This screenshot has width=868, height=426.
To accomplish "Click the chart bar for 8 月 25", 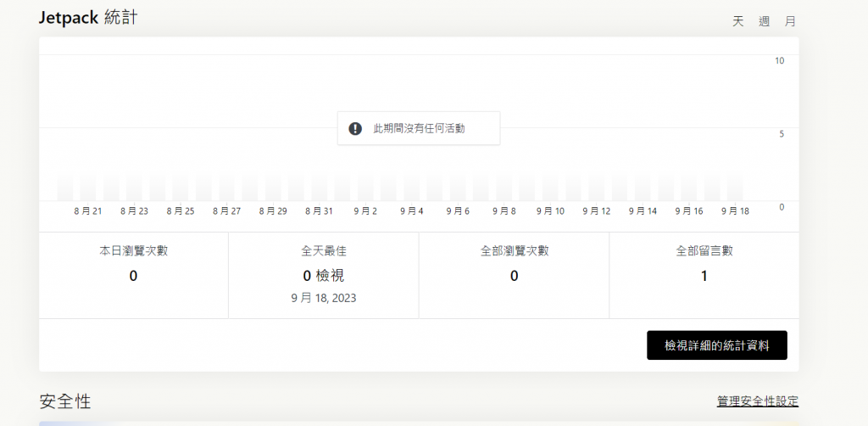I will tap(181, 188).
